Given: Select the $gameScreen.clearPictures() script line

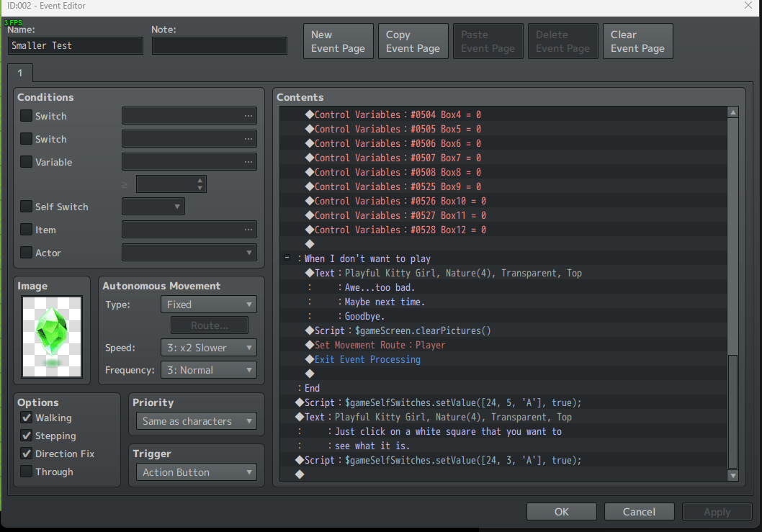Looking at the screenshot, I should coord(503,331).
